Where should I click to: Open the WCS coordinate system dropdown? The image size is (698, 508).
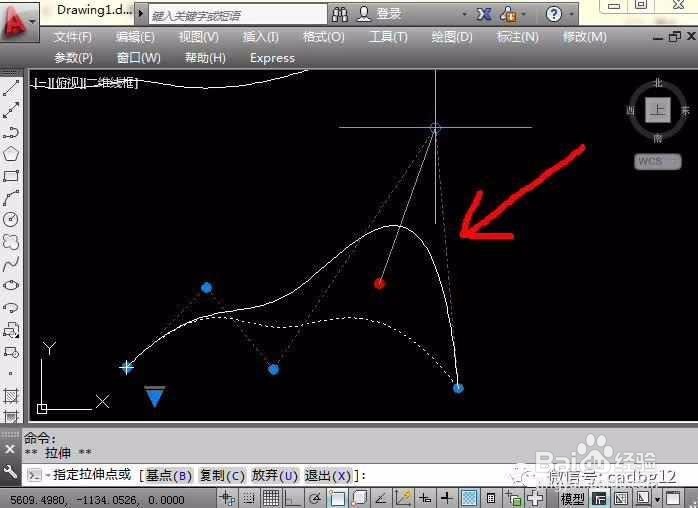[x=657, y=161]
